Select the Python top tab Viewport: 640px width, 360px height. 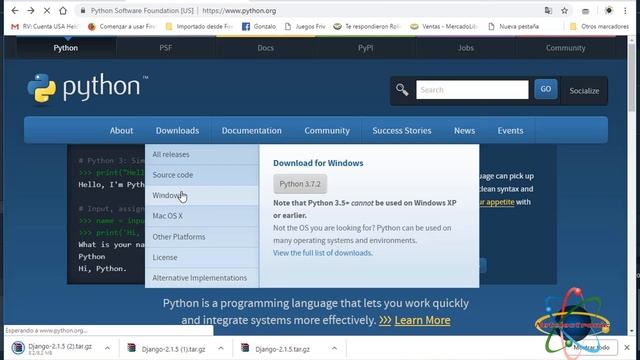66,48
